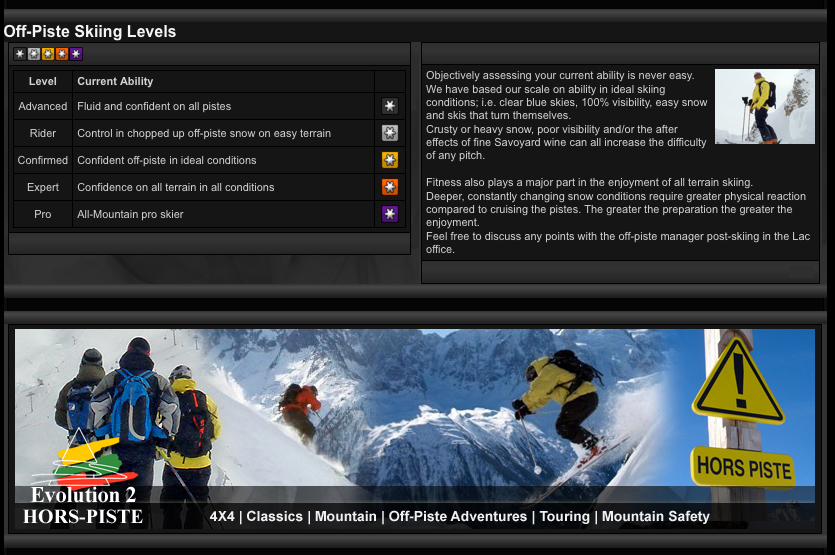This screenshot has height=555, width=835.
Task: Click the yellow star icon in header row
Action: click(x=48, y=54)
